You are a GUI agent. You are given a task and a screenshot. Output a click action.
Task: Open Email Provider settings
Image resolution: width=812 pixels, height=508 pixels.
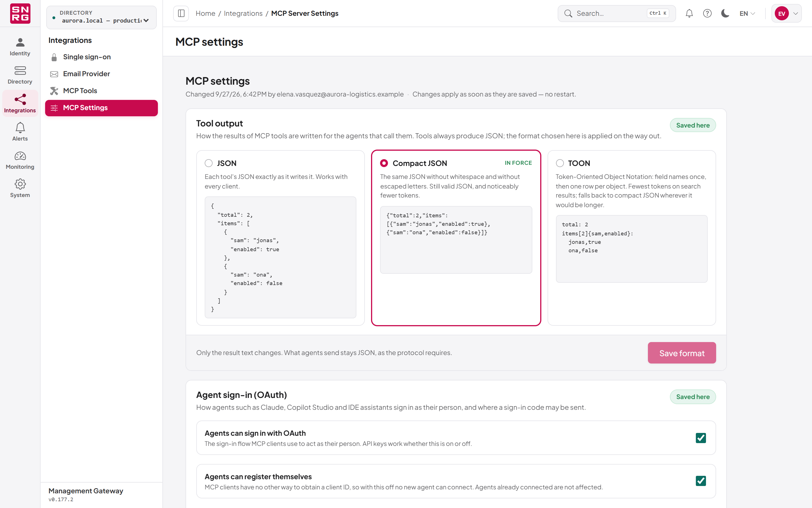[101, 74]
